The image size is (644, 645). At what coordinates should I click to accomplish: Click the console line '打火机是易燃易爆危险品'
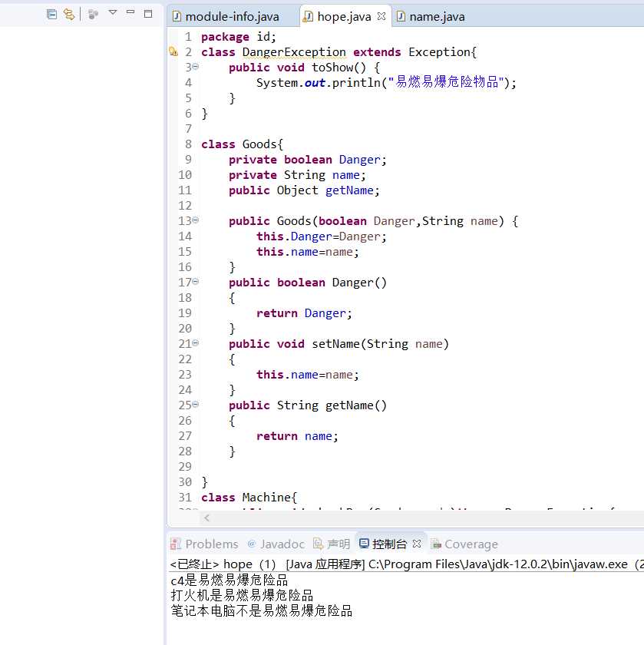click(x=242, y=595)
